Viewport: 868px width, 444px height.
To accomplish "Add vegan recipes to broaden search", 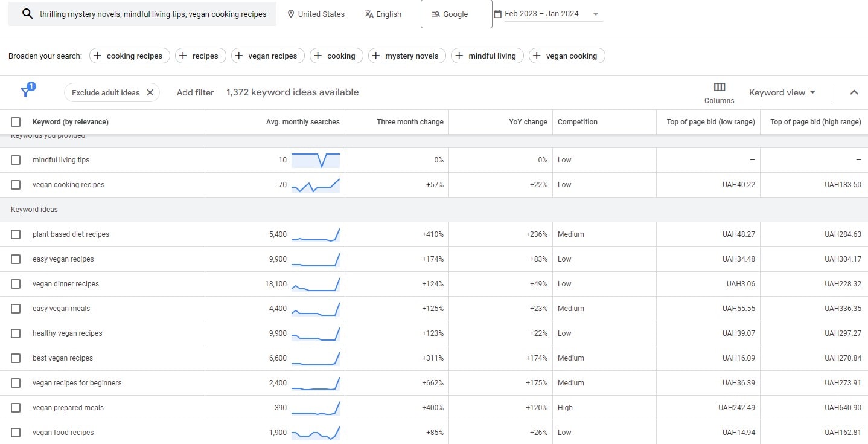I will tap(268, 56).
